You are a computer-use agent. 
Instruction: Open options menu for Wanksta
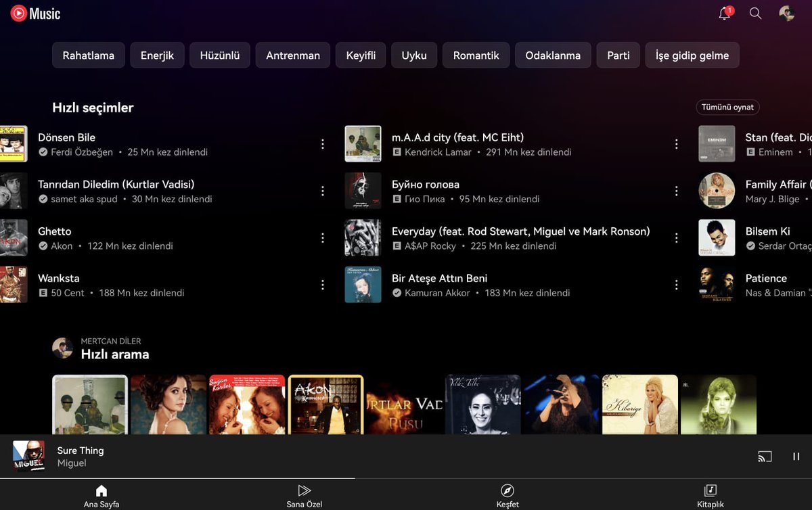click(323, 285)
